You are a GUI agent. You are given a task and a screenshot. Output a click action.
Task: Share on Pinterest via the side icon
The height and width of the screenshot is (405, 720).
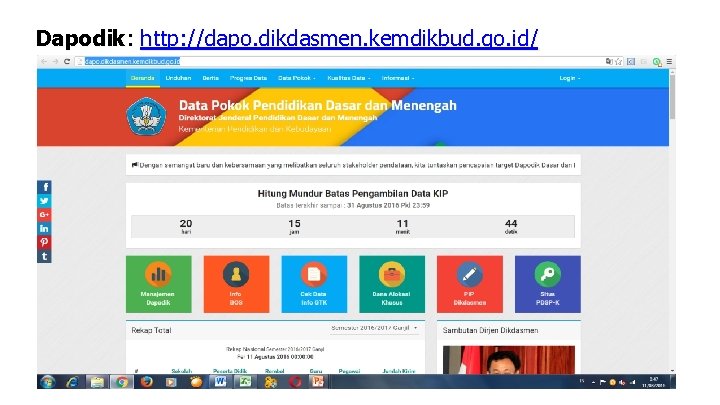[44, 242]
